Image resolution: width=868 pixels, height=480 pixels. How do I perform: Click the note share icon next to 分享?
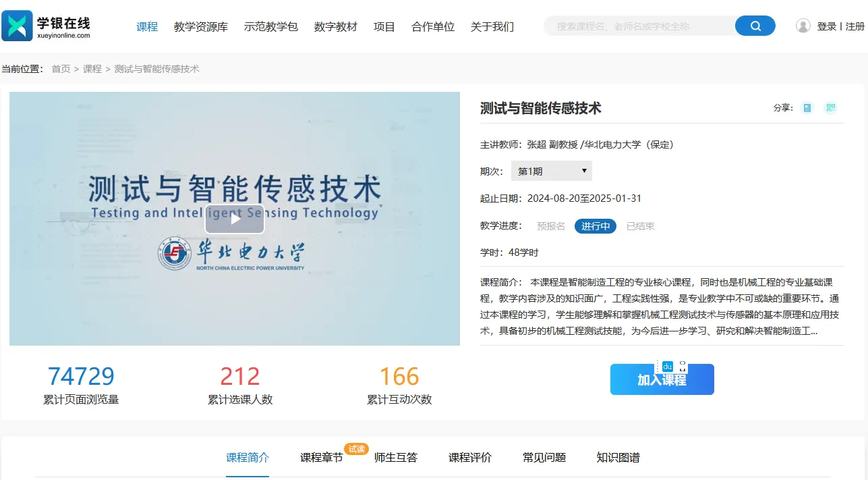pos(807,108)
